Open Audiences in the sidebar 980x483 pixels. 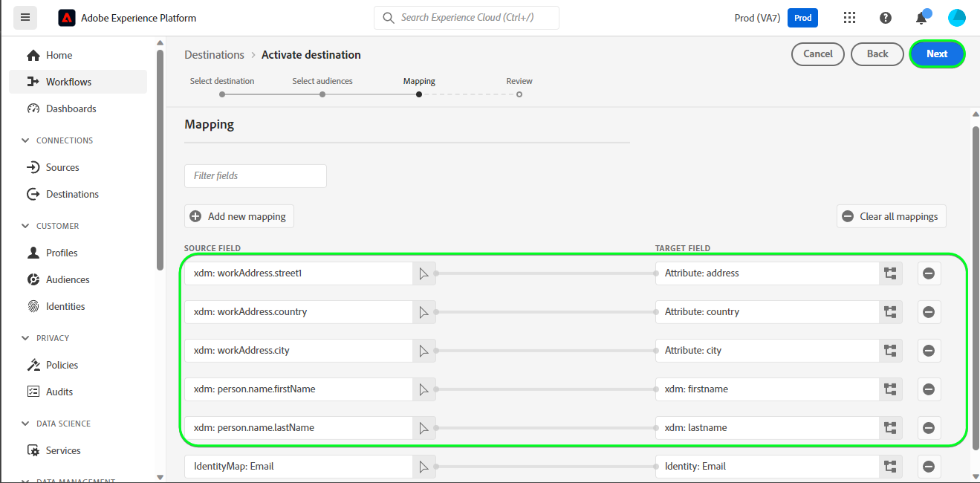coord(78,279)
